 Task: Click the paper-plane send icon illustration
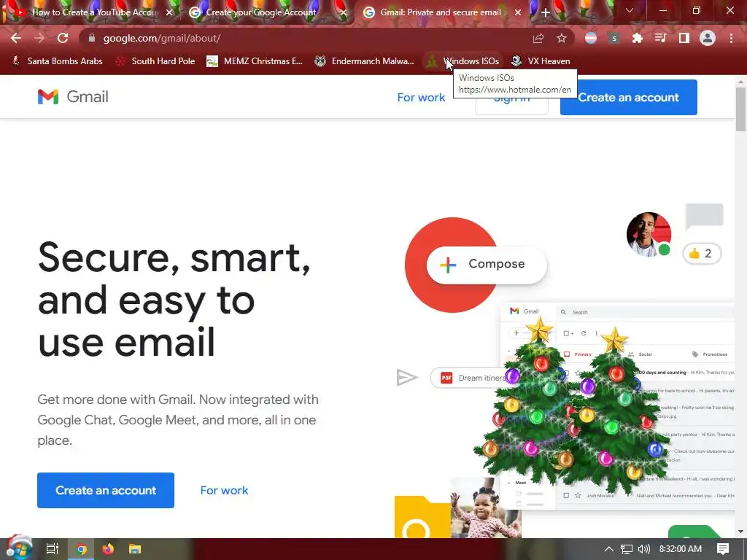[x=407, y=378]
